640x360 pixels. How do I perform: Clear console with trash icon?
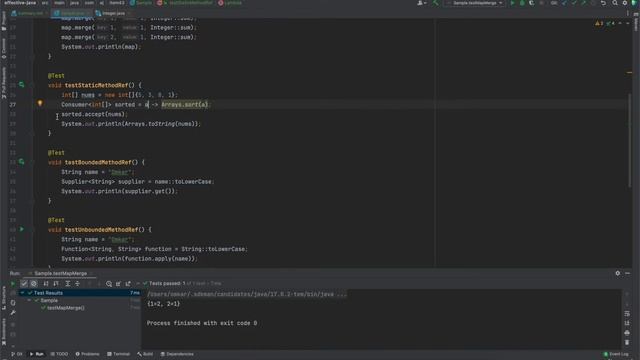coord(627,342)
